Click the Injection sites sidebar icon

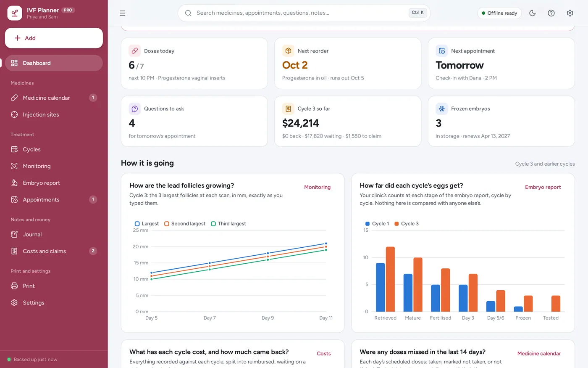tap(14, 114)
